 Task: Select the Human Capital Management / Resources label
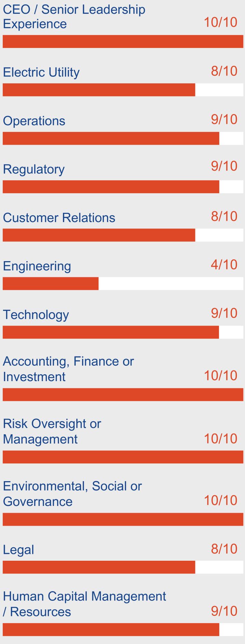[84, 604]
